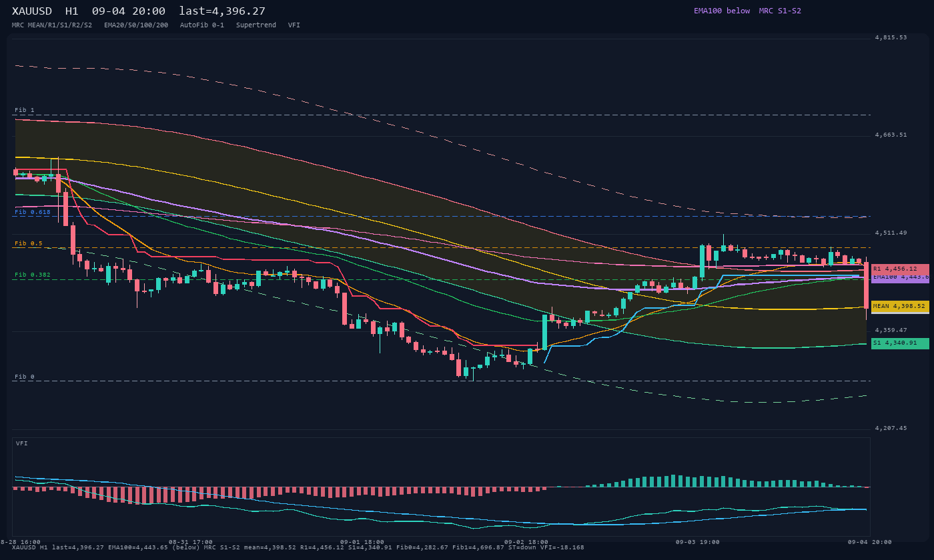Click the yellow MEAN 4,398.52 price tag
Viewport: 934px width, 560px height.
pyautogui.click(x=900, y=307)
